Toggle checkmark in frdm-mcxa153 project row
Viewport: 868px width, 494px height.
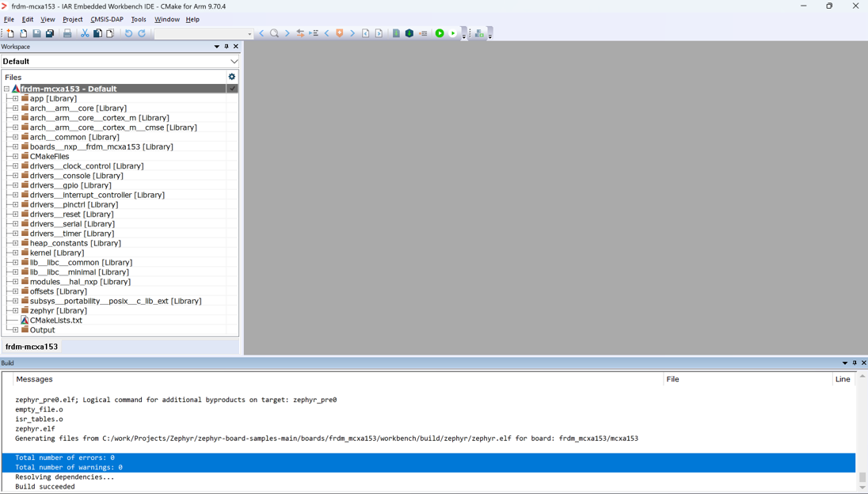coord(233,89)
